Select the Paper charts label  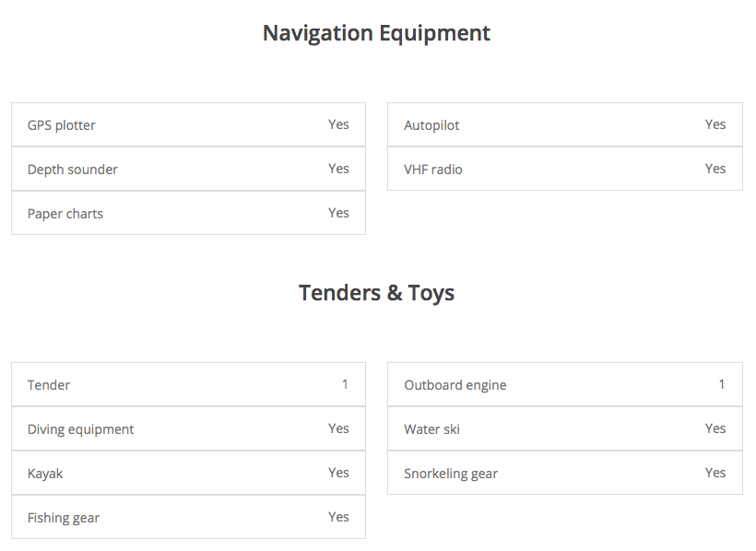(x=65, y=214)
